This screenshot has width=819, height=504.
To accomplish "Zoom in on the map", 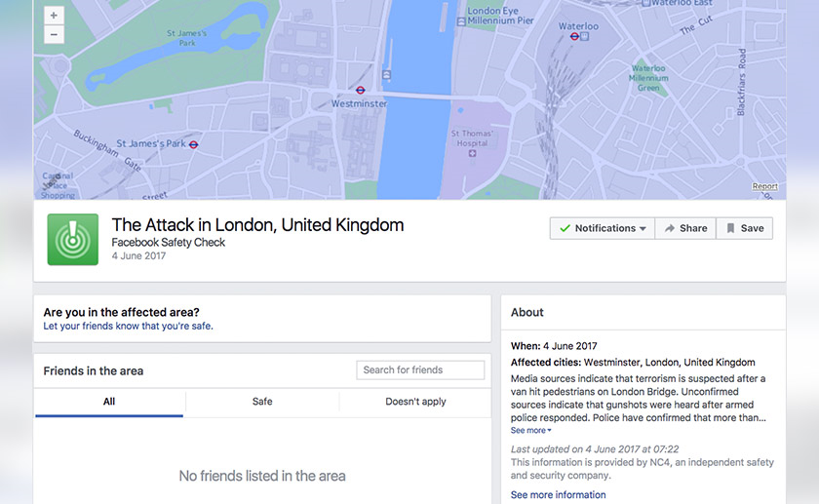I will (x=54, y=16).
